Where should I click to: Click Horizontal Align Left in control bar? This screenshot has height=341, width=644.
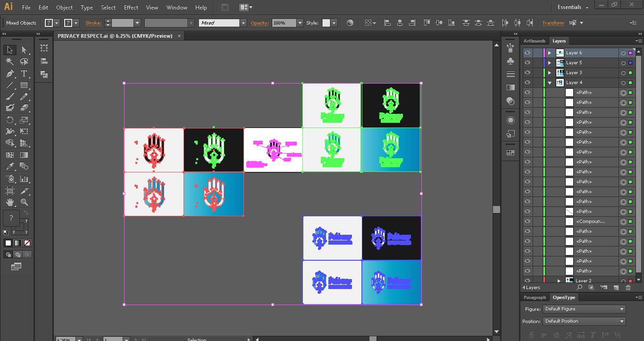pyautogui.click(x=387, y=23)
